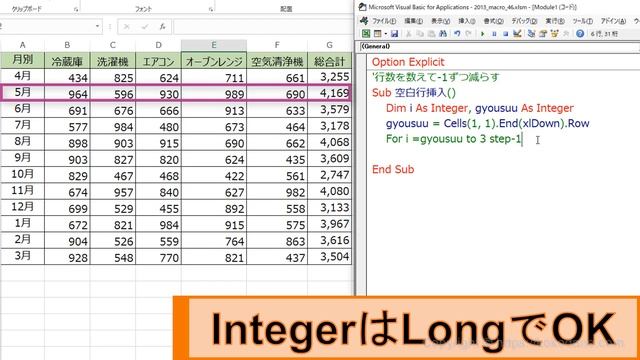This screenshot has height=360, width=640.
Task: Open the 挿入 menu in VBA editor
Action: (467, 21)
